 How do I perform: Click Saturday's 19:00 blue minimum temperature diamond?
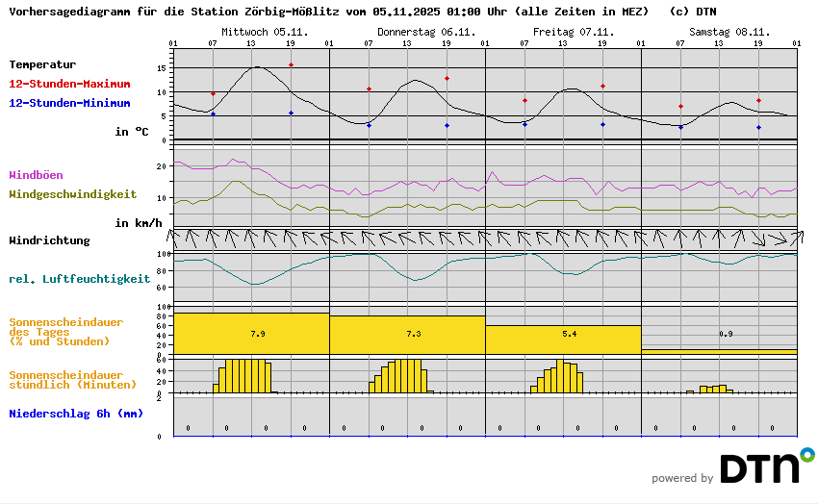pyautogui.click(x=758, y=127)
